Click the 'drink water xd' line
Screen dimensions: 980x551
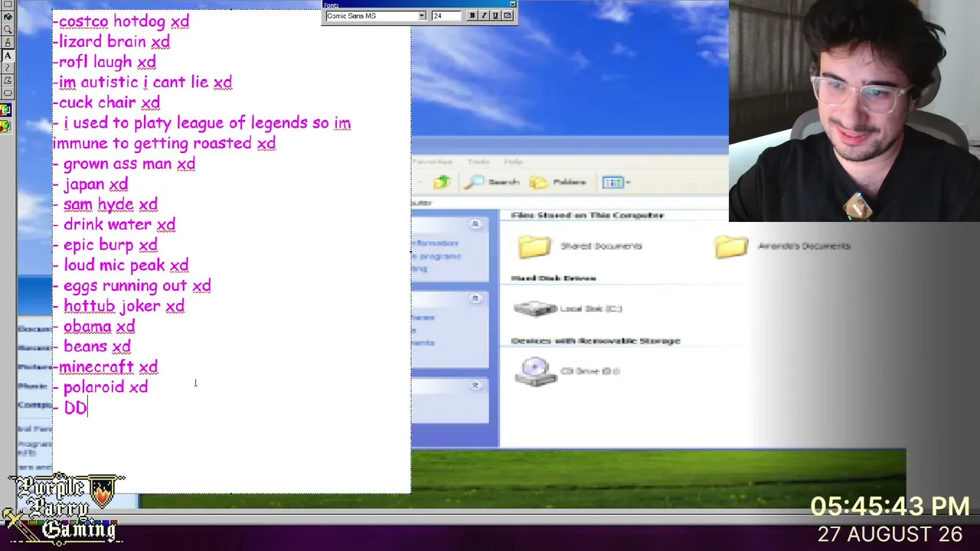(x=114, y=225)
